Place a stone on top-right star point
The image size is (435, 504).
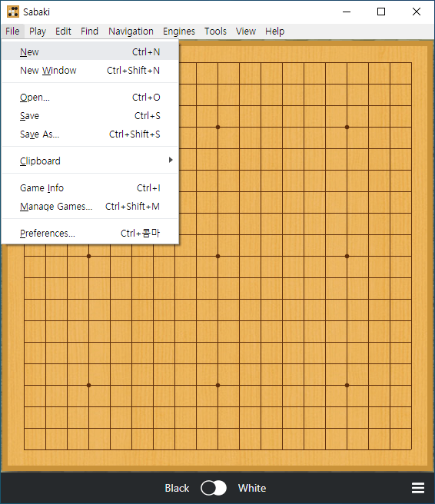347,127
